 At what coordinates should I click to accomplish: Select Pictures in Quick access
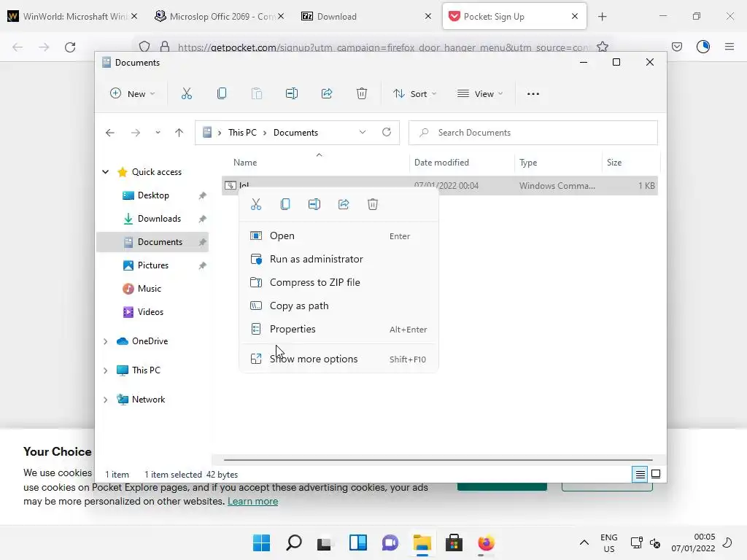coord(153,265)
